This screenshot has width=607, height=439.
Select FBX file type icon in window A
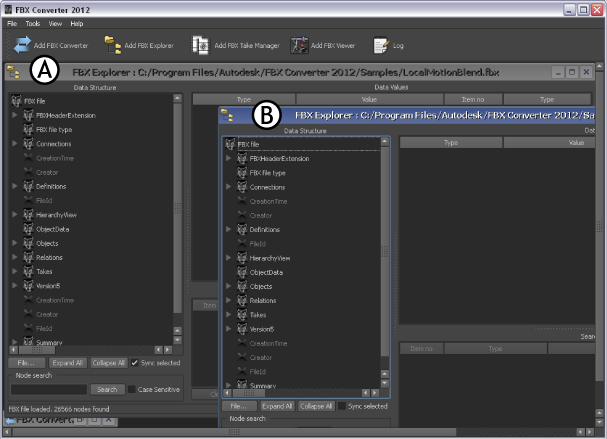coord(28,129)
